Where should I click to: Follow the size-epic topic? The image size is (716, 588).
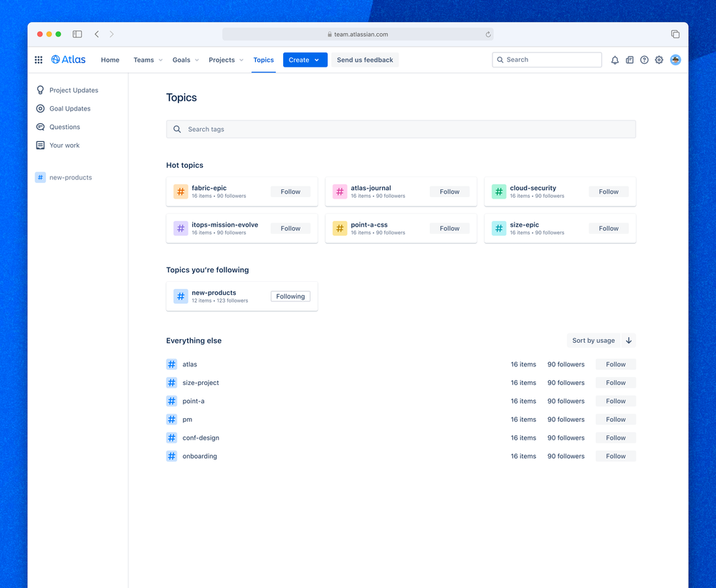coord(608,228)
